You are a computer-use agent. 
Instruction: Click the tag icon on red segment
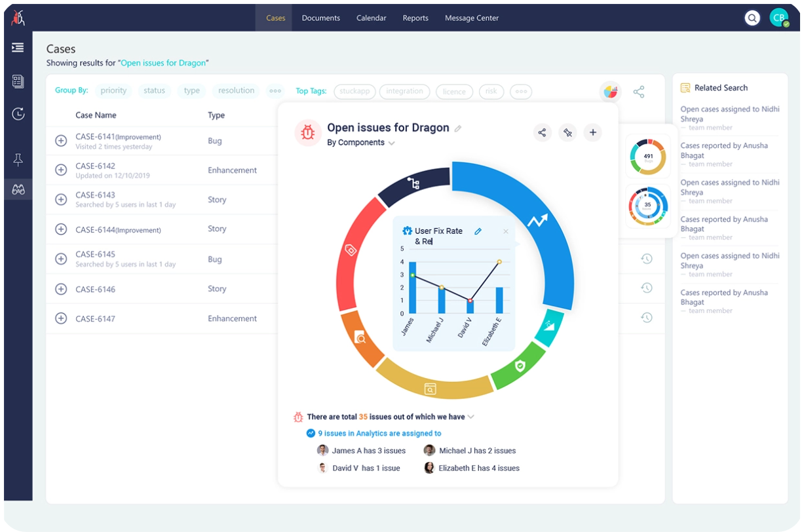(x=351, y=250)
